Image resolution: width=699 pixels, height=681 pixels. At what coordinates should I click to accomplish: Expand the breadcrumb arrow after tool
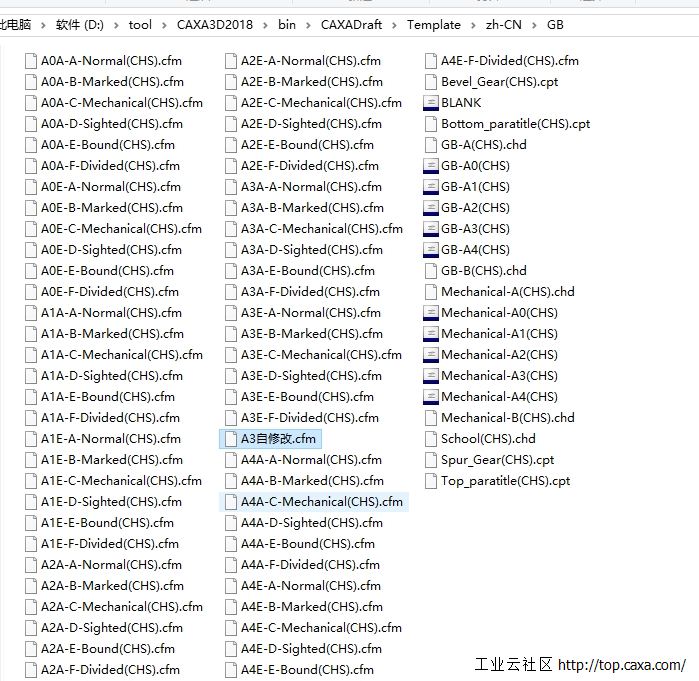coord(164,25)
